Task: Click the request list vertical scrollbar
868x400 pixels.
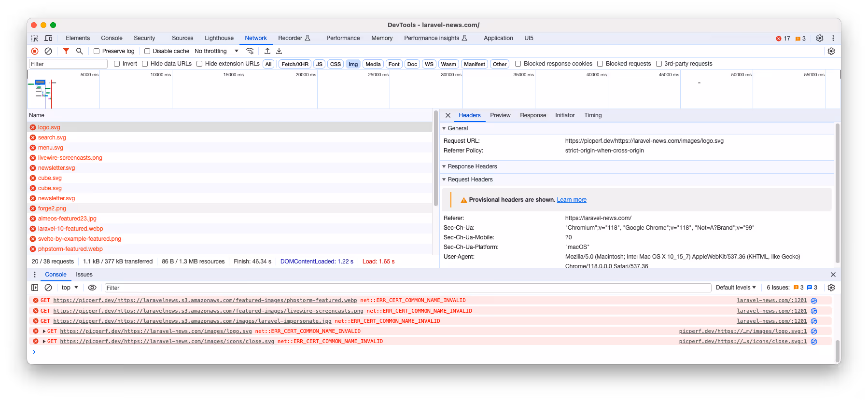Action: [x=436, y=159]
